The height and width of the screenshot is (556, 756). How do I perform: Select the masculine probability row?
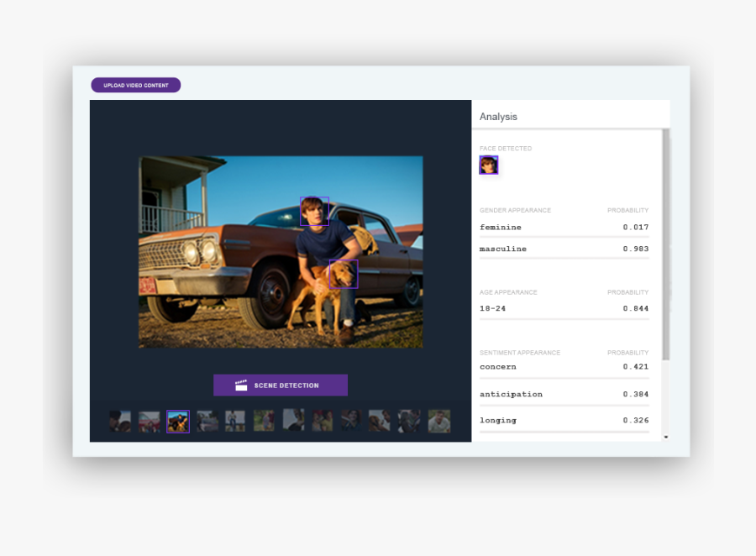tap(564, 249)
